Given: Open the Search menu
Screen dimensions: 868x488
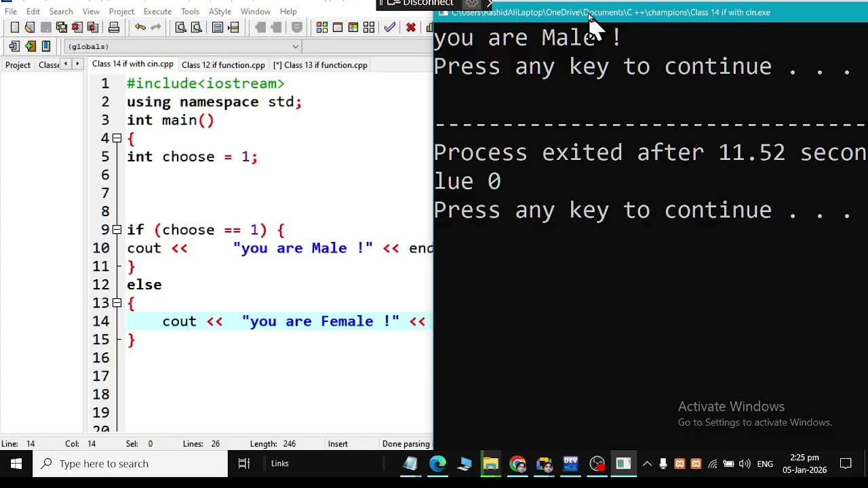Looking at the screenshot, I should [61, 12].
